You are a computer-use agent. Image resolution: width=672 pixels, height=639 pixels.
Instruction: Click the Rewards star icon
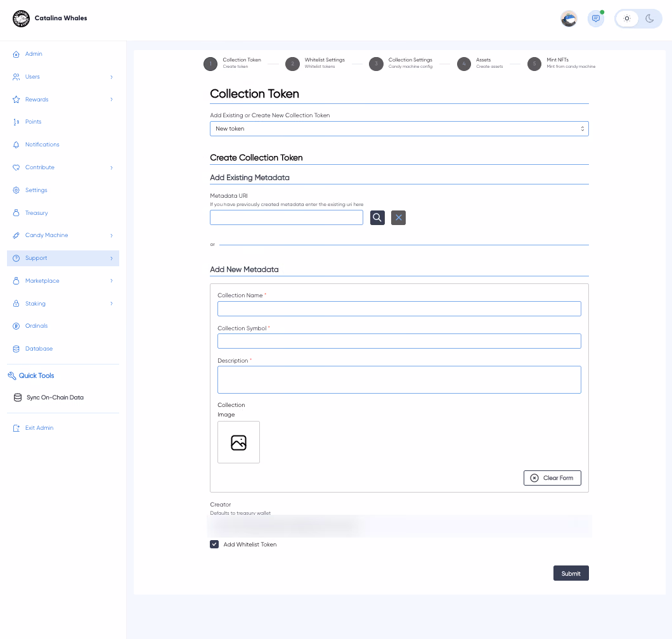[x=16, y=100]
